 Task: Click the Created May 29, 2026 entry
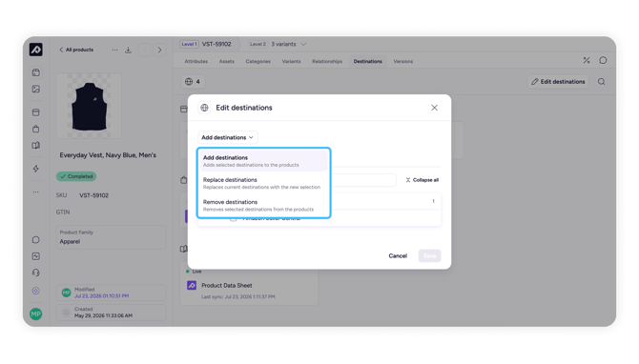[x=111, y=313]
